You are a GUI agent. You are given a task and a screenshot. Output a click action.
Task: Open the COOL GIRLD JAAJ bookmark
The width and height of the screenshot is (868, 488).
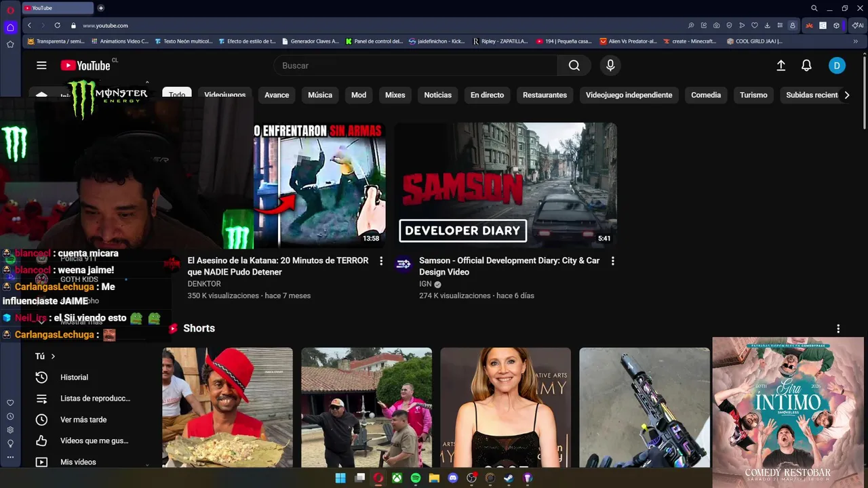tap(755, 41)
